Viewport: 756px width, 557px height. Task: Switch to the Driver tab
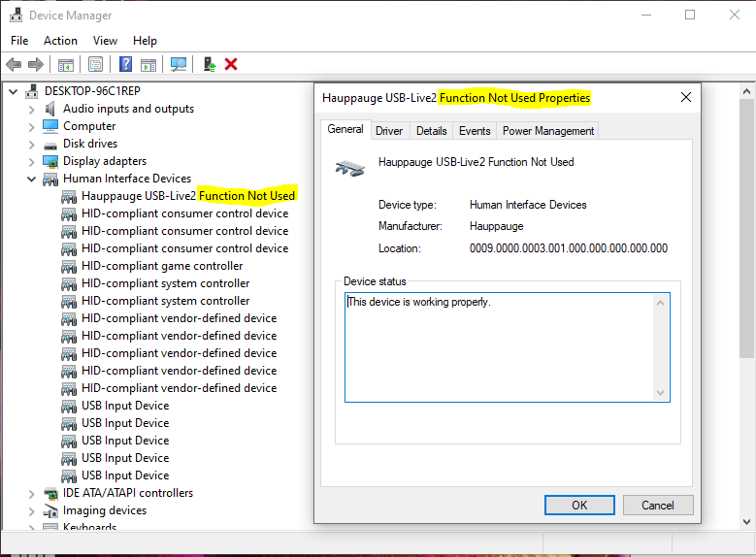coord(389,131)
